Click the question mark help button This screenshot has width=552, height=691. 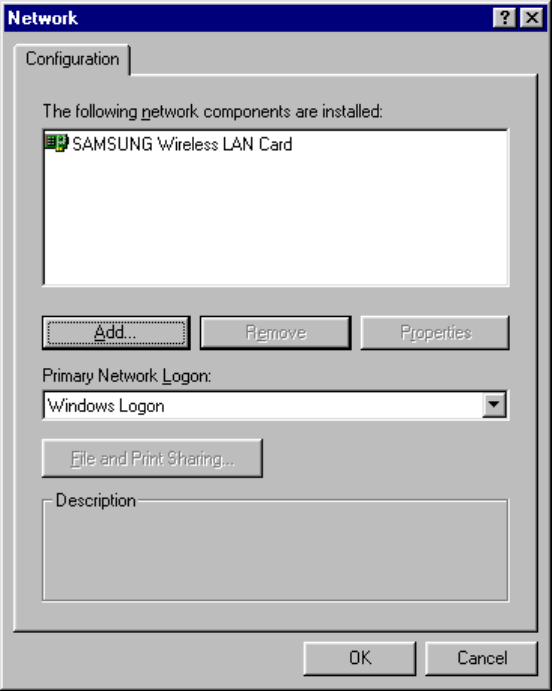point(504,18)
